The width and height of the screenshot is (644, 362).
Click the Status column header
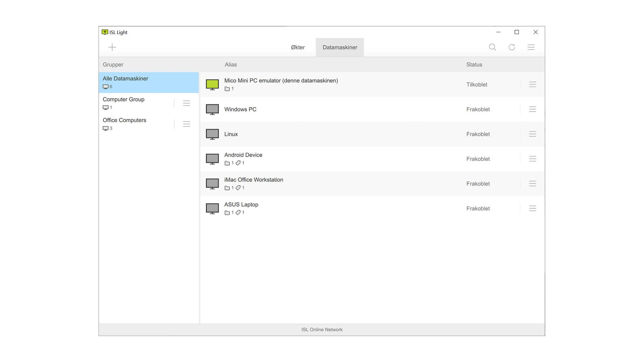pos(474,65)
